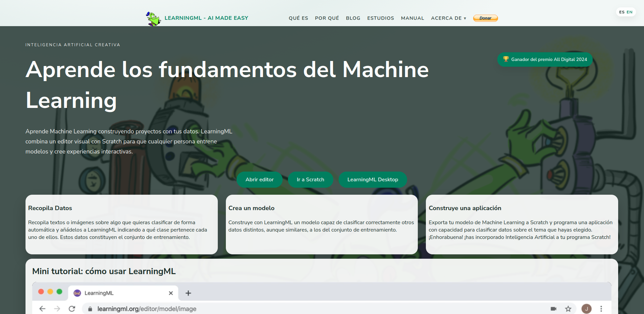
Task: Click the bookmark star in tutorial browser
Action: click(568, 309)
